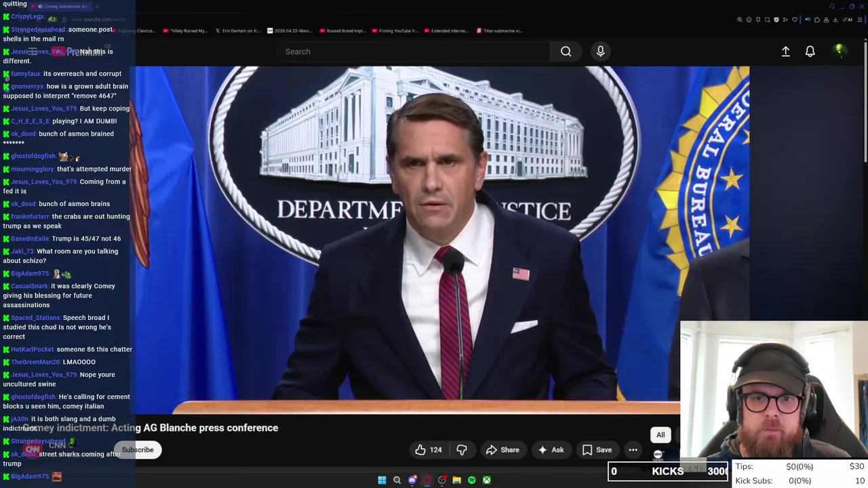Click chat username 'mourningglory'
The height and width of the screenshot is (488, 868).
pyautogui.click(x=33, y=169)
